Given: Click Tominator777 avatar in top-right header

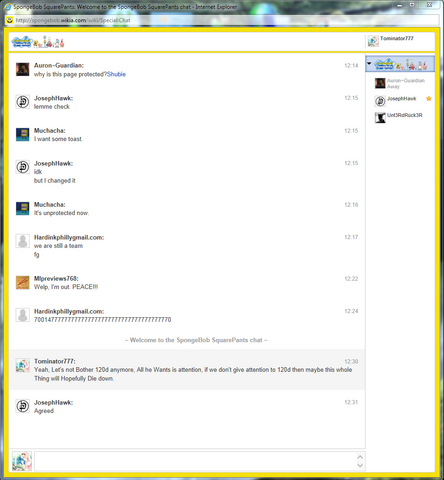Looking at the screenshot, I should 373,41.
